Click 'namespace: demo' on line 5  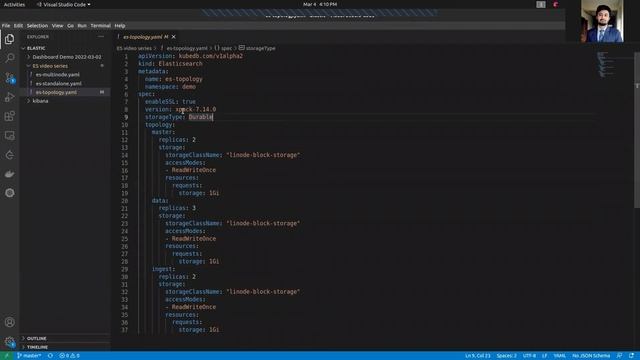170,87
